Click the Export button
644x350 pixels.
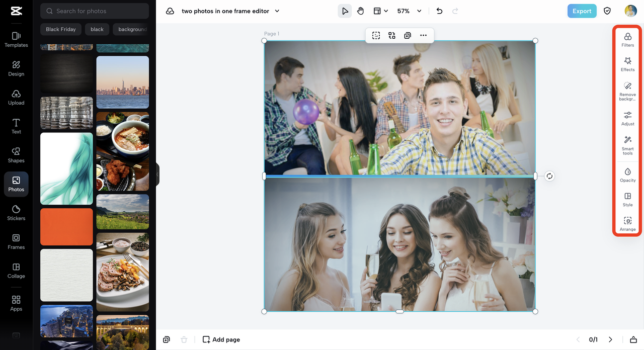(x=582, y=11)
